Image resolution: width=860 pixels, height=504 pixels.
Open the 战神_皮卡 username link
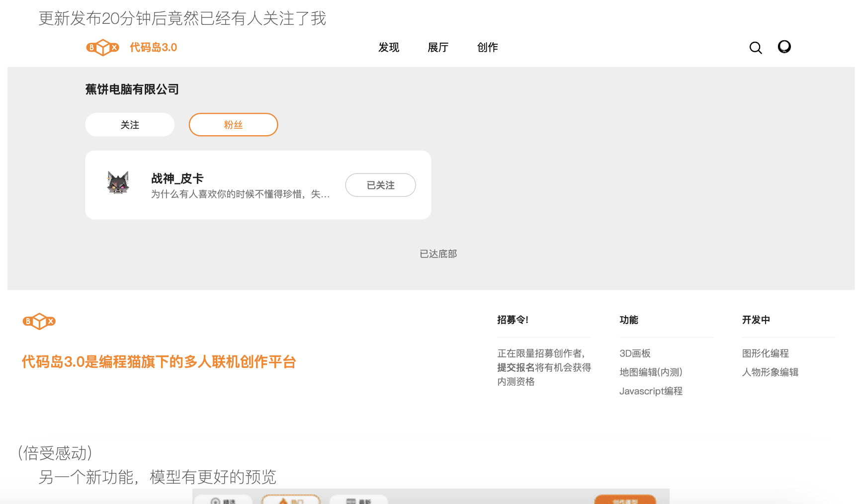click(177, 178)
